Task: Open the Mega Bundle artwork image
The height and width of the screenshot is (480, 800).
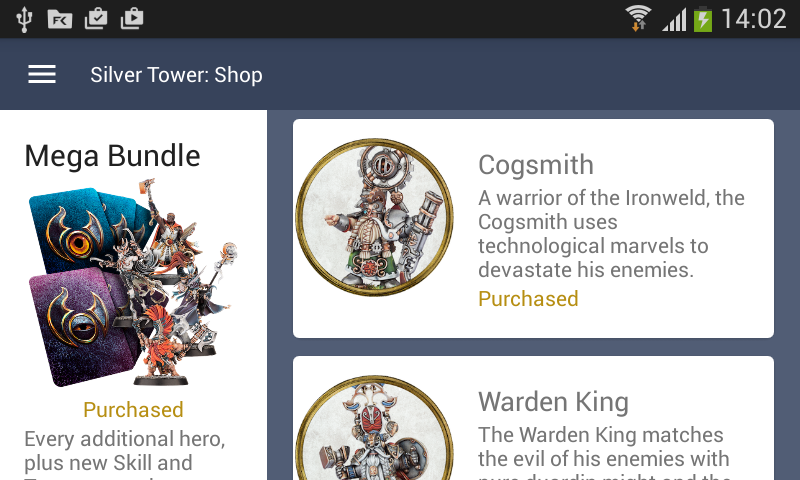Action: tap(133, 282)
